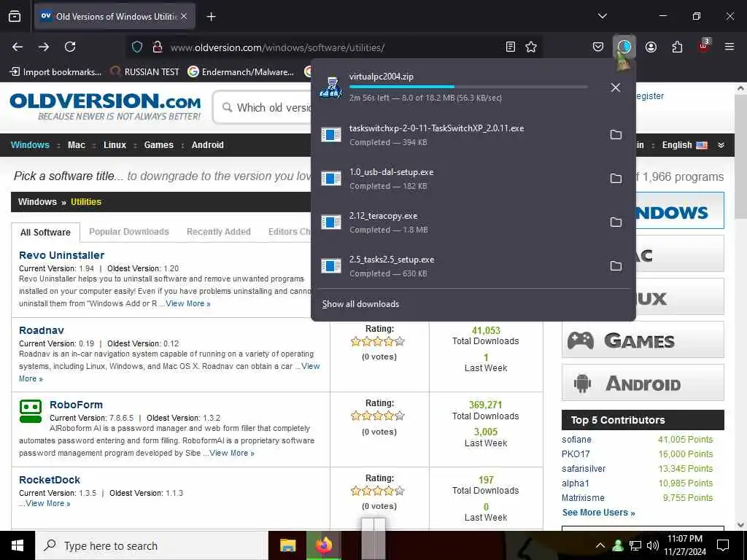Toggle the downloads panel button
The width and height of the screenshot is (747, 560).
(624, 47)
